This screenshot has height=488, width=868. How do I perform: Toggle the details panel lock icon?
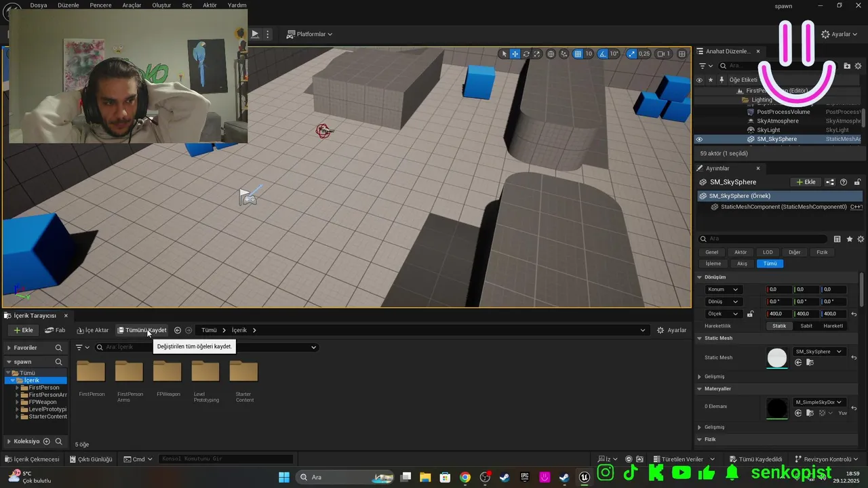[x=857, y=182]
